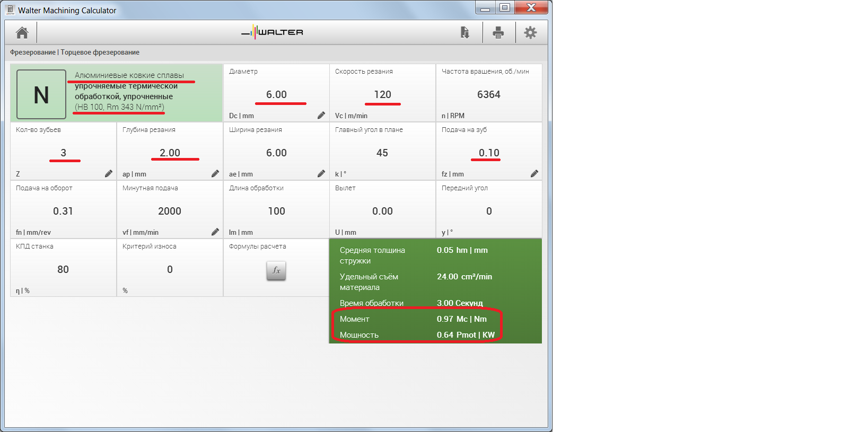The width and height of the screenshot is (868, 432).
Task: Click the tooth count value 3
Action: tap(64, 153)
